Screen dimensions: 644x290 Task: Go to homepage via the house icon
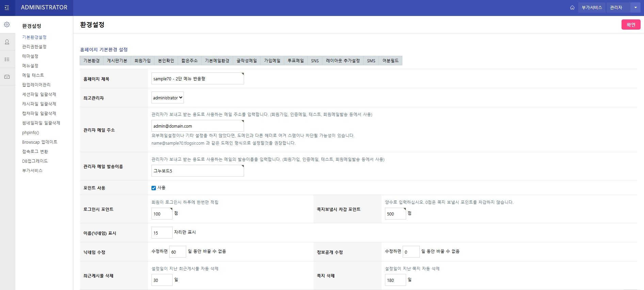point(572,7)
